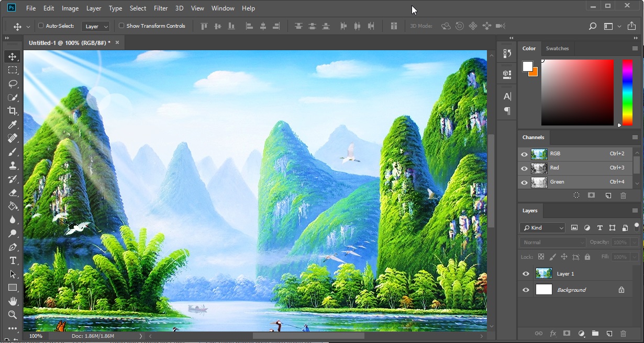Click the new layer icon in Layers panel

pyautogui.click(x=609, y=334)
